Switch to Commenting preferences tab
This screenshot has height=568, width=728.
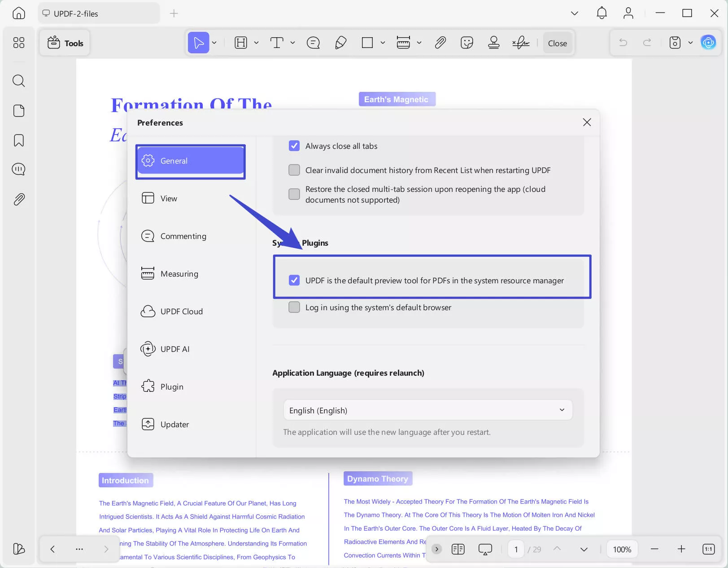[191, 236]
